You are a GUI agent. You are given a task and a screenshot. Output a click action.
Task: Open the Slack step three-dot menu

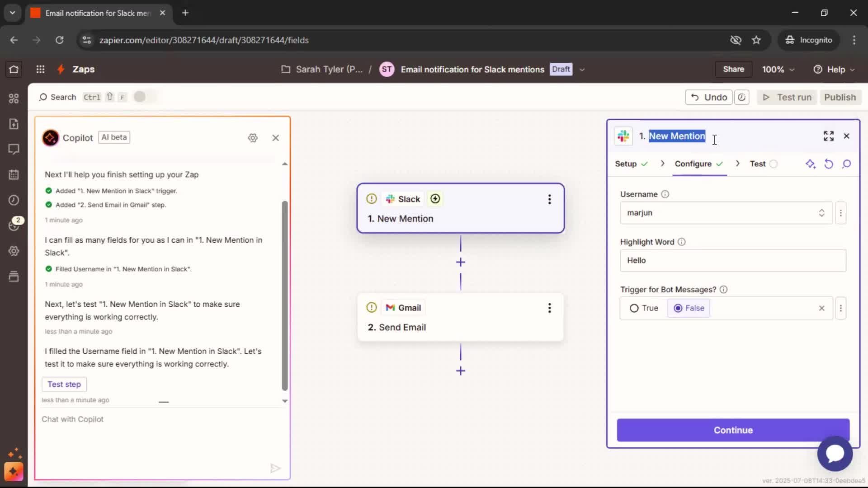point(550,199)
